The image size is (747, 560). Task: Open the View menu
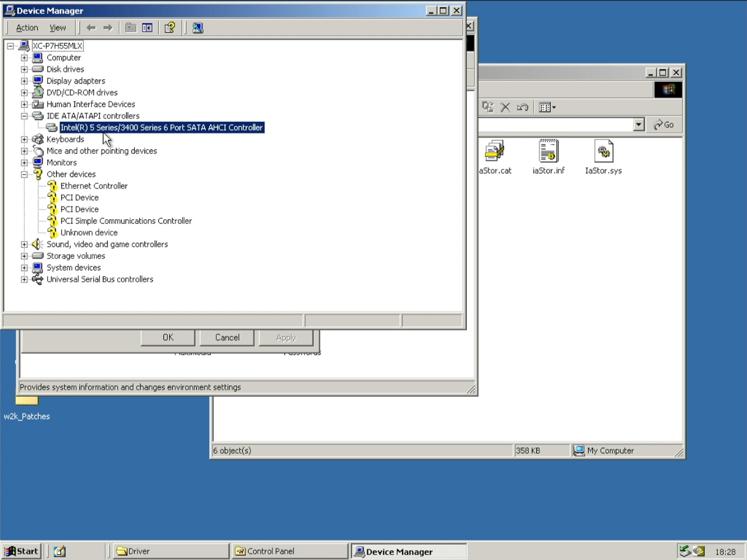click(58, 28)
